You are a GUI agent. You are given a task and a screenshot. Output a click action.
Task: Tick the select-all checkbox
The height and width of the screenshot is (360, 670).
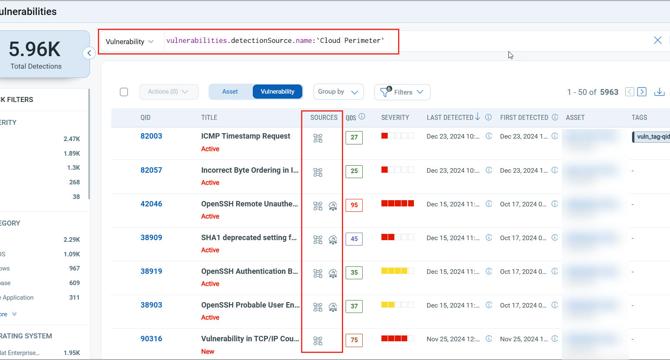point(124,92)
